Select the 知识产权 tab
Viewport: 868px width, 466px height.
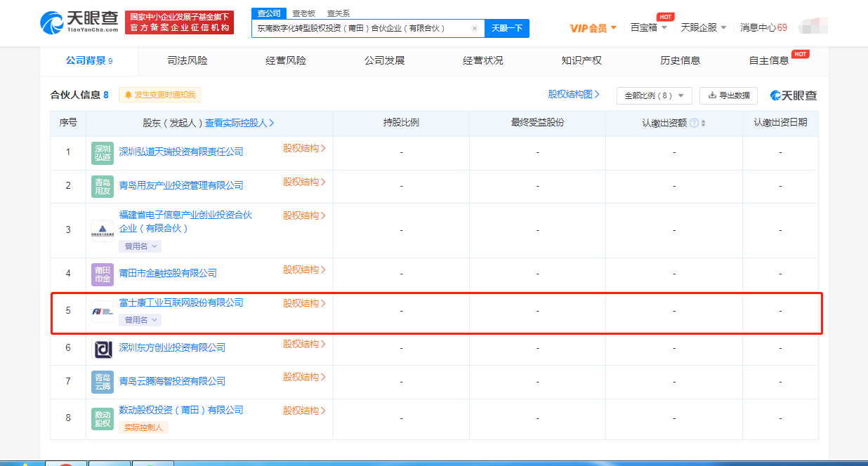pos(581,61)
